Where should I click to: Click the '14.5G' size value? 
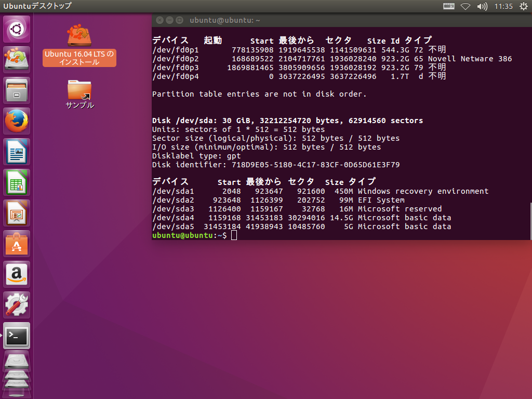click(x=341, y=218)
